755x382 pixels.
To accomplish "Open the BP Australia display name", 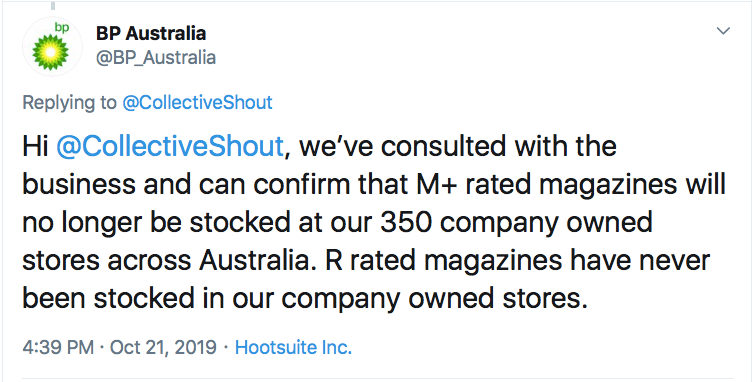I will (151, 33).
